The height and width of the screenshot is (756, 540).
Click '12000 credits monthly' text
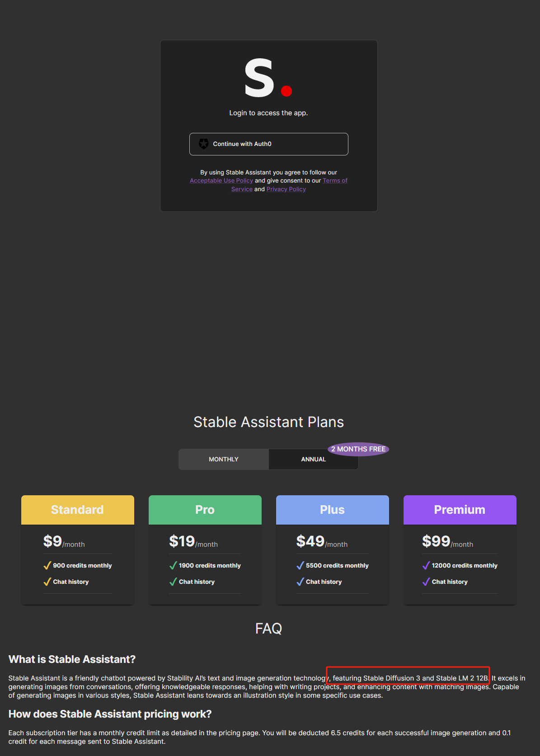[465, 565]
